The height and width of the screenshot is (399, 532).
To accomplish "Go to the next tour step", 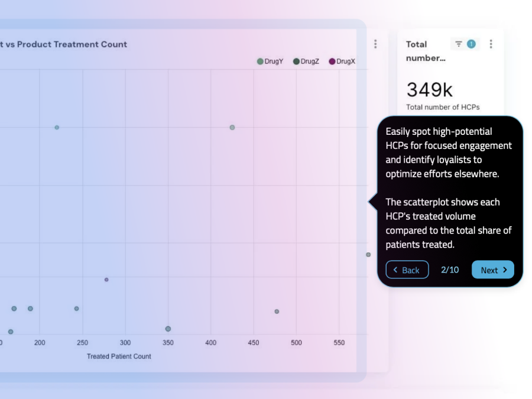I will (x=493, y=270).
